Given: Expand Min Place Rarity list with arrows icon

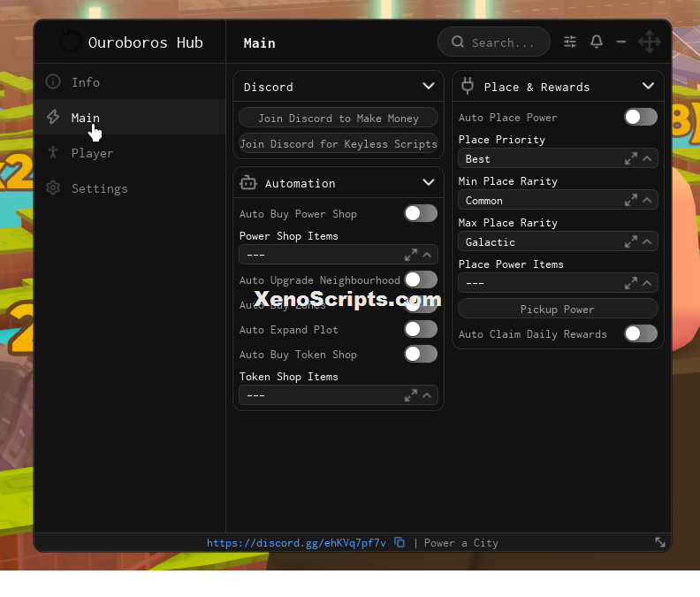Looking at the screenshot, I should click(631, 200).
